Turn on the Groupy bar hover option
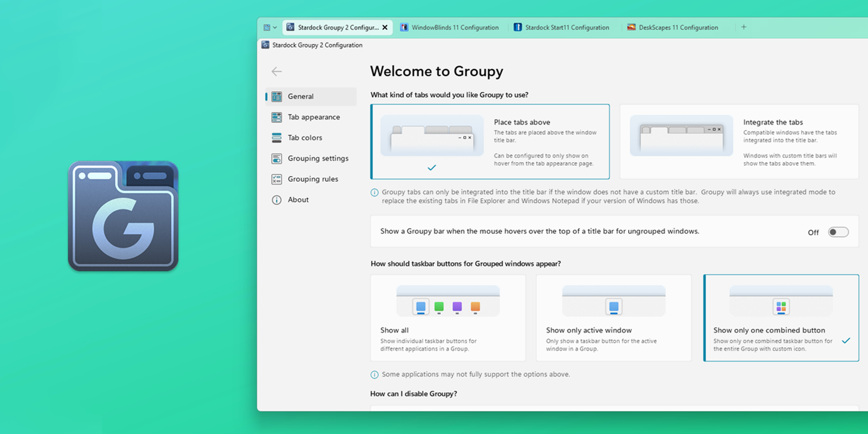This screenshot has width=868, height=434. 838,232
